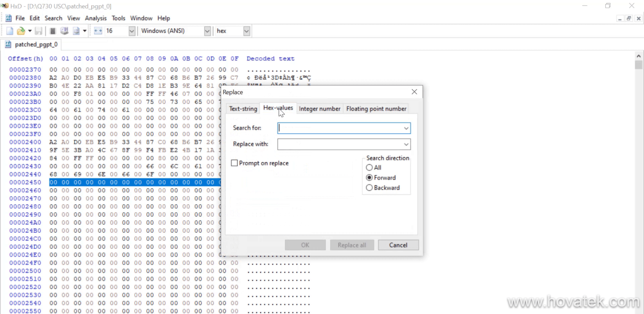
Task: Click the Open RAM chip icon
Action: tap(53, 31)
